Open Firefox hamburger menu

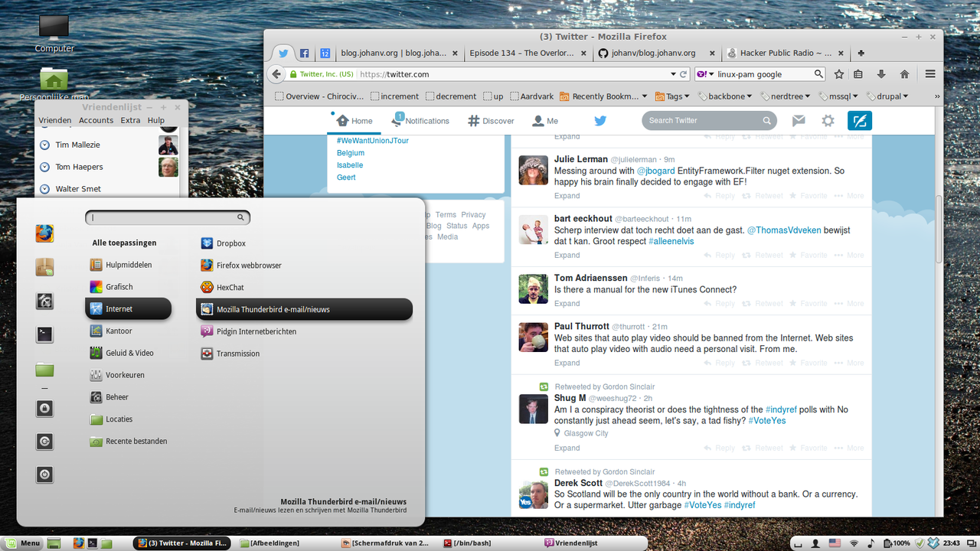(x=930, y=74)
